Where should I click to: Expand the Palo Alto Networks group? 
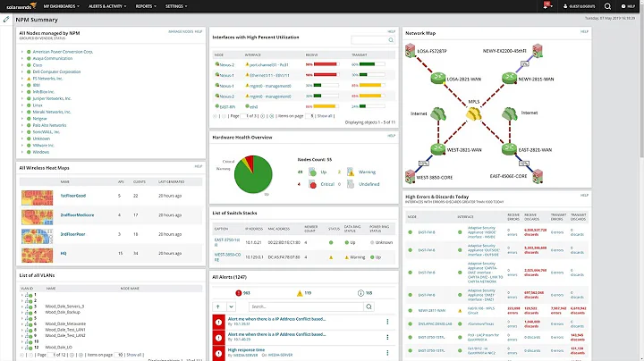point(22,125)
